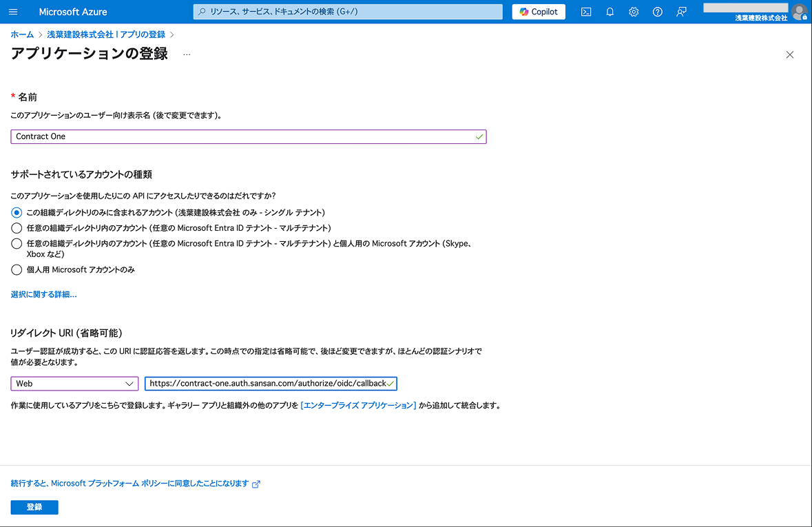Screen dimensions: 812x527
Task: Open the notifications bell
Action: pos(610,12)
